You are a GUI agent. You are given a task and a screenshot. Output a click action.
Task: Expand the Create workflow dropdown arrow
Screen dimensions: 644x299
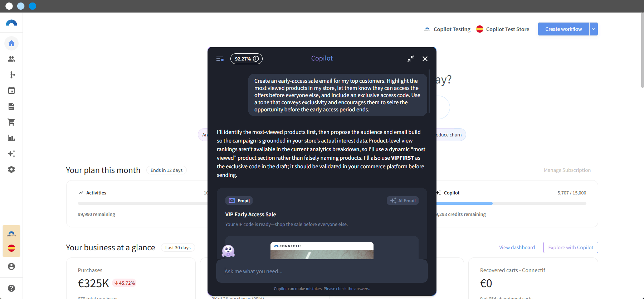[594, 29]
